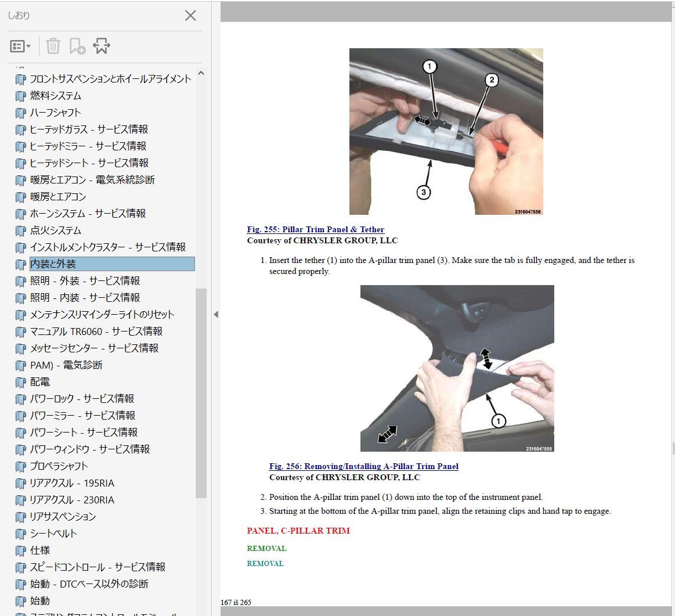The height and width of the screenshot is (616, 675).
Task: Select the シートベルト bookmark
Action: pyautogui.click(x=53, y=534)
